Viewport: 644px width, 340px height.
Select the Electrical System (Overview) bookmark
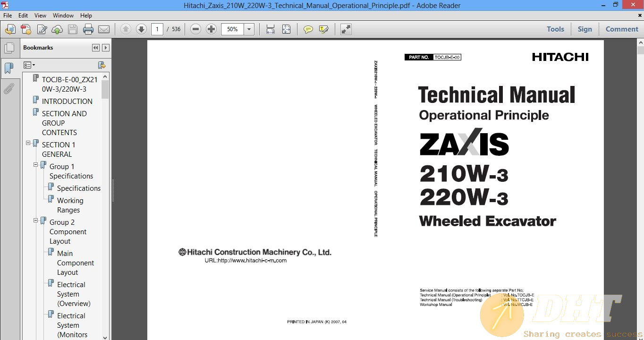click(x=74, y=294)
